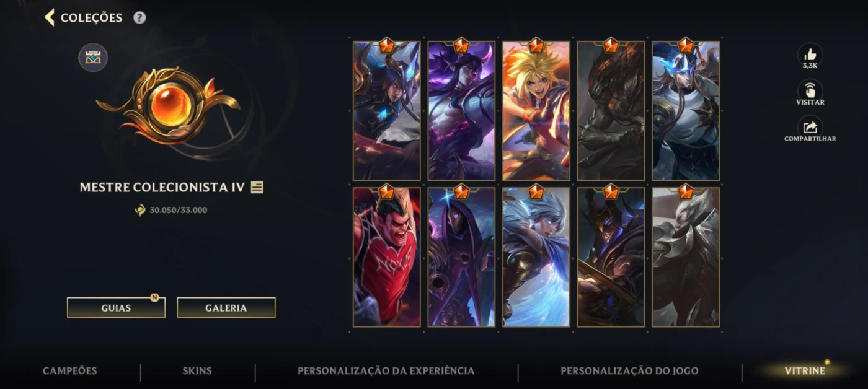Select the Vitrine tab

(x=805, y=371)
